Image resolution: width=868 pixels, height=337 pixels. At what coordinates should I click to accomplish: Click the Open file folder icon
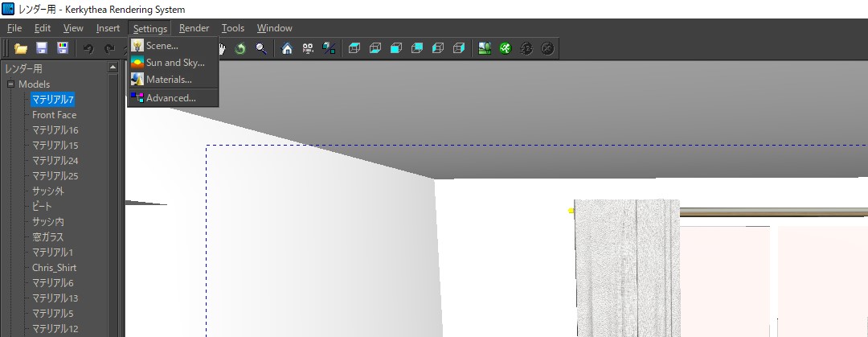tap(21, 49)
